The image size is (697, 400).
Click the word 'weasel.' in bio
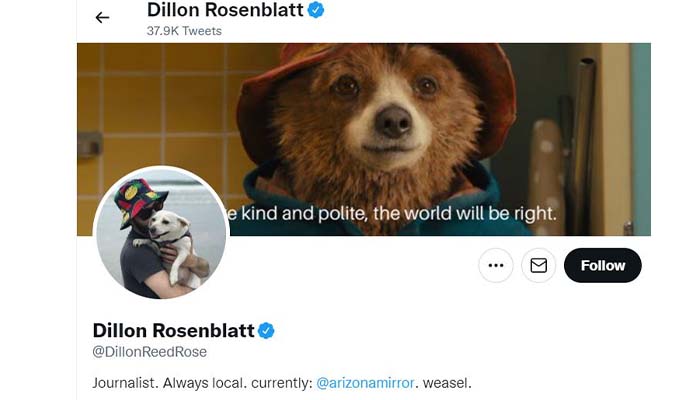tap(447, 383)
